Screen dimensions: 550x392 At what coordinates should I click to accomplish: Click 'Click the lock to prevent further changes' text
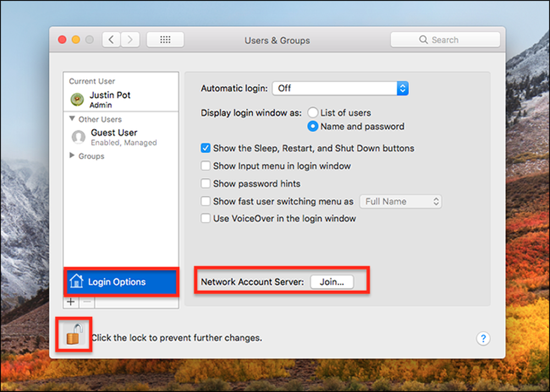pyautogui.click(x=177, y=338)
